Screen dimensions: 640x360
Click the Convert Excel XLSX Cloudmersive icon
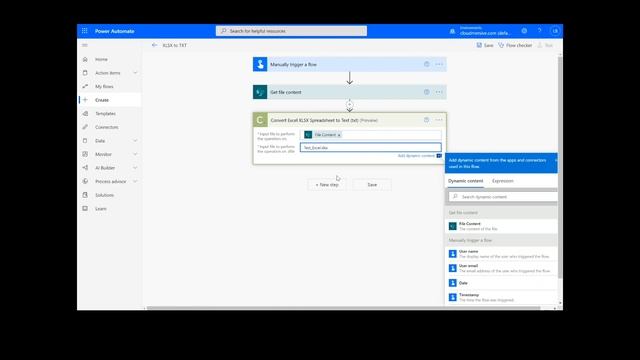click(x=260, y=120)
